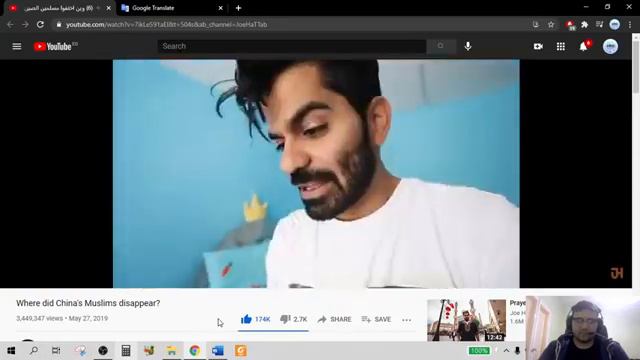Open the notifications bell

[584, 47]
